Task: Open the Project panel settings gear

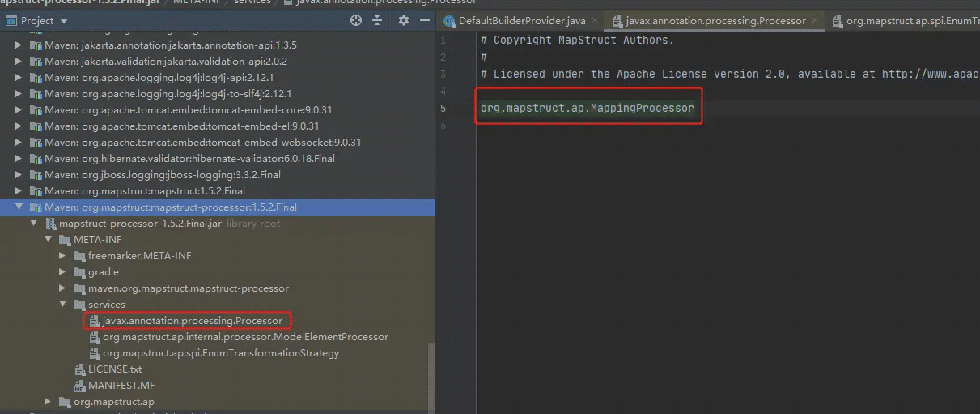Action: click(x=404, y=20)
